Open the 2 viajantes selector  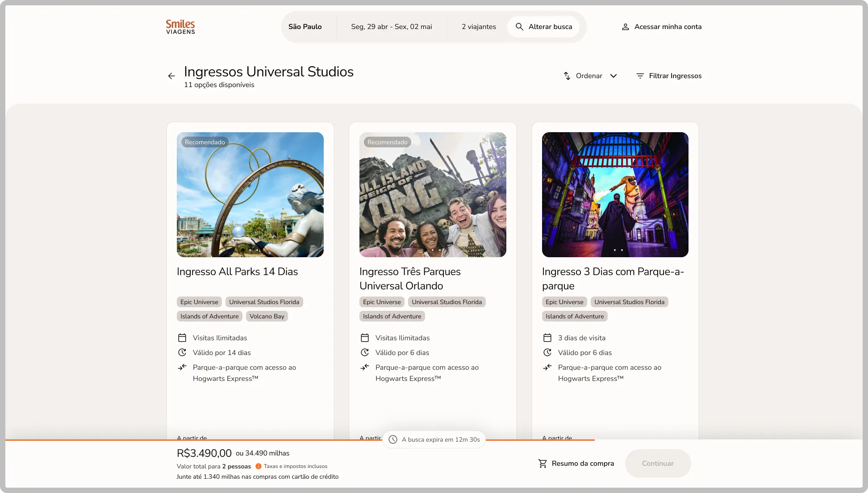pos(479,27)
